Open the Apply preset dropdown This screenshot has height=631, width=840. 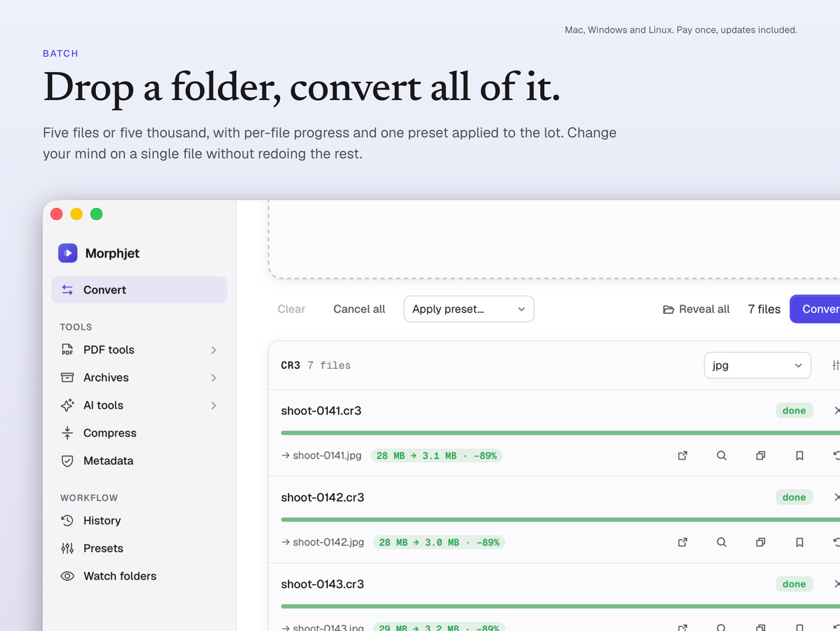[x=469, y=309]
